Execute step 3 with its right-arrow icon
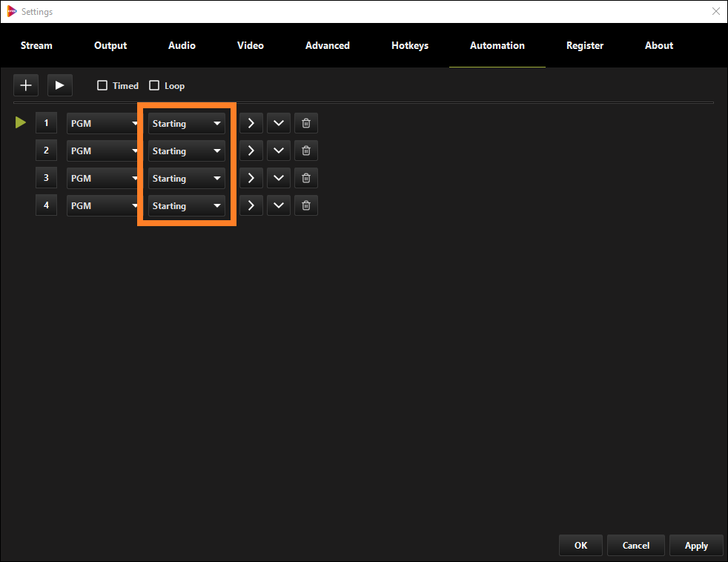The height and width of the screenshot is (562, 728). click(251, 177)
